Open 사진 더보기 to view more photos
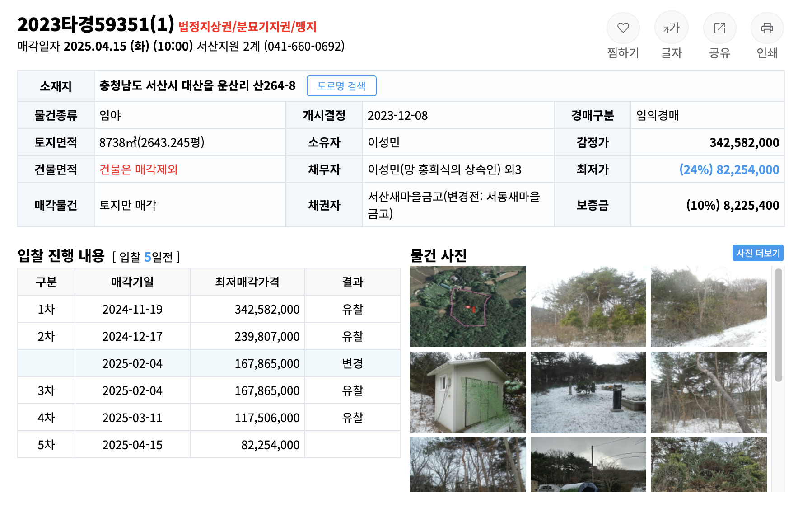The width and height of the screenshot is (812, 508). [758, 253]
